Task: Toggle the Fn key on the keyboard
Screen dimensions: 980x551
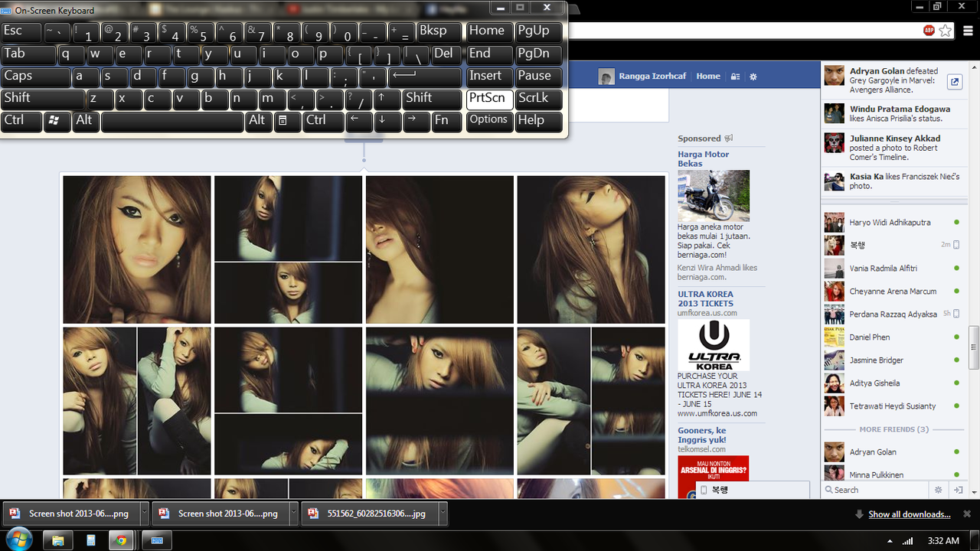Action: [x=446, y=121]
